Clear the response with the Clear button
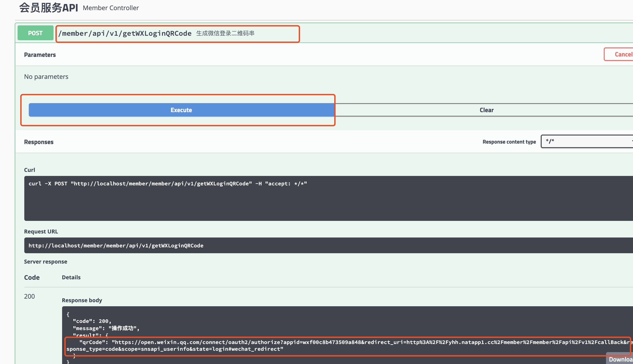Screen dimensions: 633x364 click(x=486, y=110)
